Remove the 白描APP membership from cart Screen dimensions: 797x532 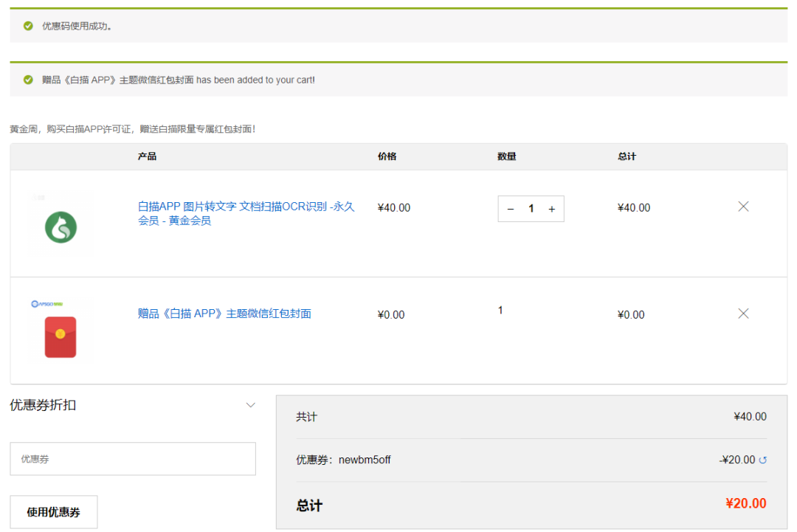click(x=743, y=207)
